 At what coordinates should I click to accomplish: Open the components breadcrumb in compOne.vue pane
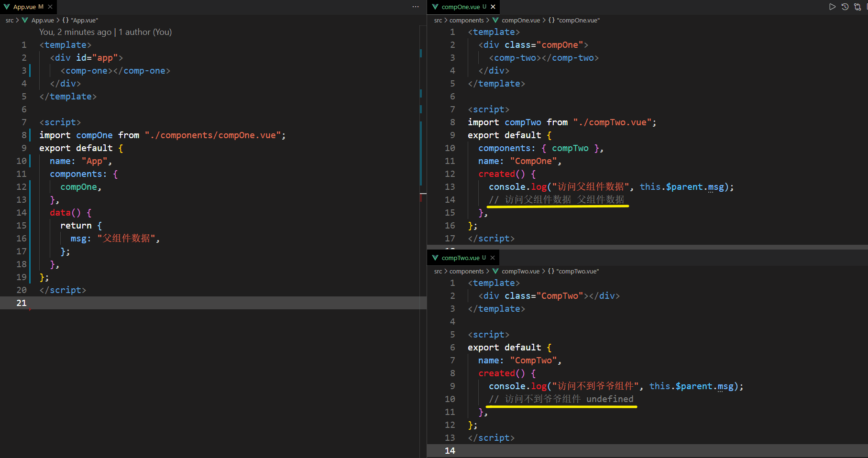[x=466, y=20]
